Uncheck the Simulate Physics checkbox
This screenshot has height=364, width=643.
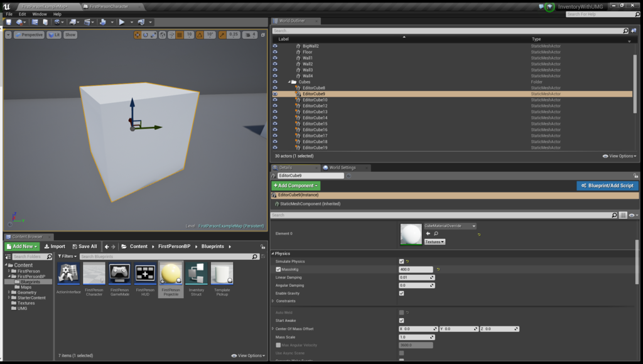tap(401, 261)
